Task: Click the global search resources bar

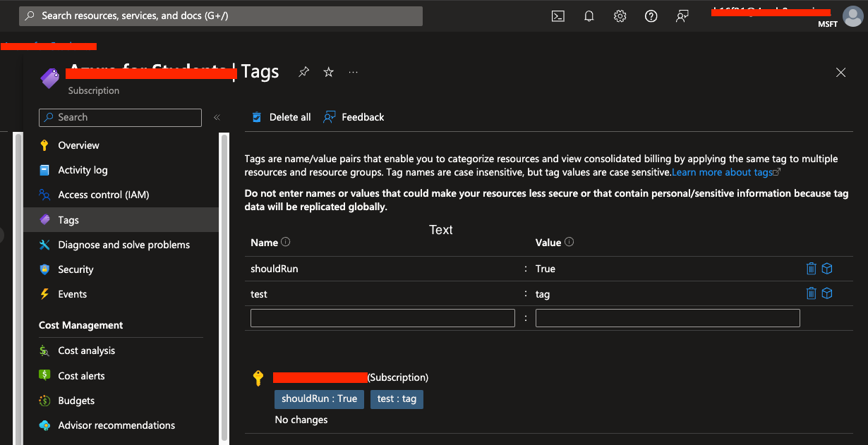Action: click(x=220, y=16)
